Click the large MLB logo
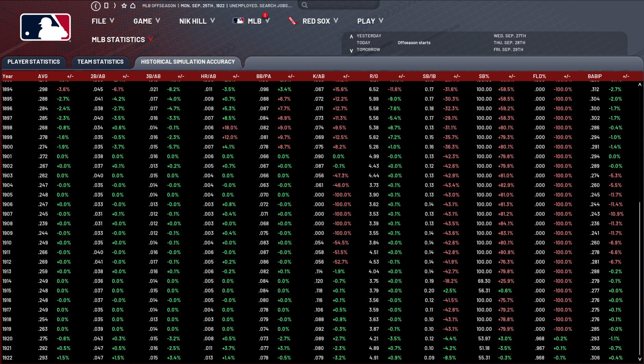Image resolution: width=644 pixels, height=364 pixels. [x=45, y=27]
